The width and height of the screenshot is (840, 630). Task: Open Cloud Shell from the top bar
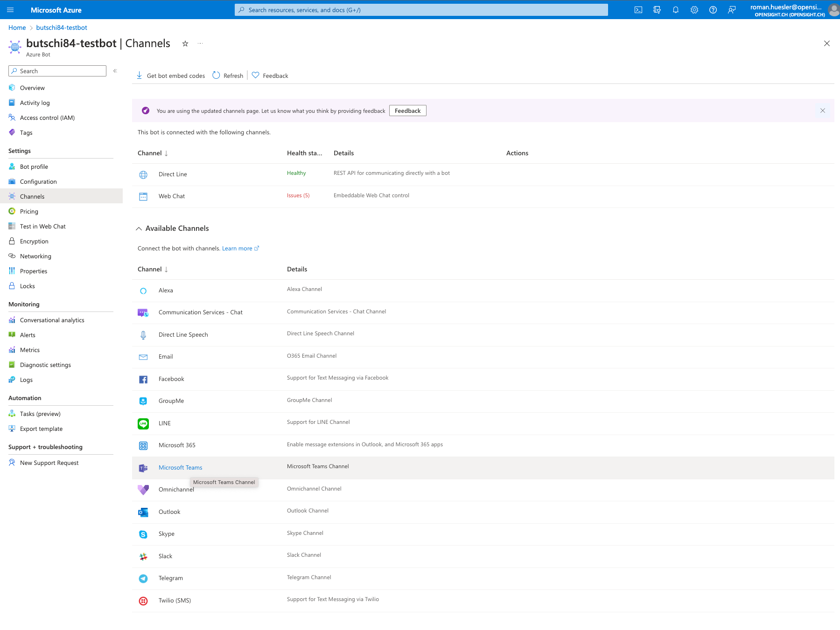pyautogui.click(x=638, y=10)
